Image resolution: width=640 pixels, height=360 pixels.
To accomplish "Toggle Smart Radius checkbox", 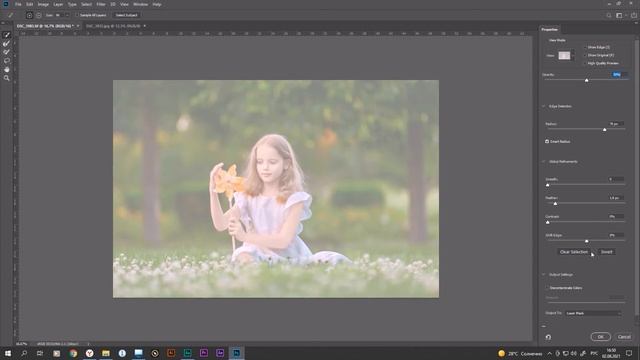I will (x=547, y=141).
